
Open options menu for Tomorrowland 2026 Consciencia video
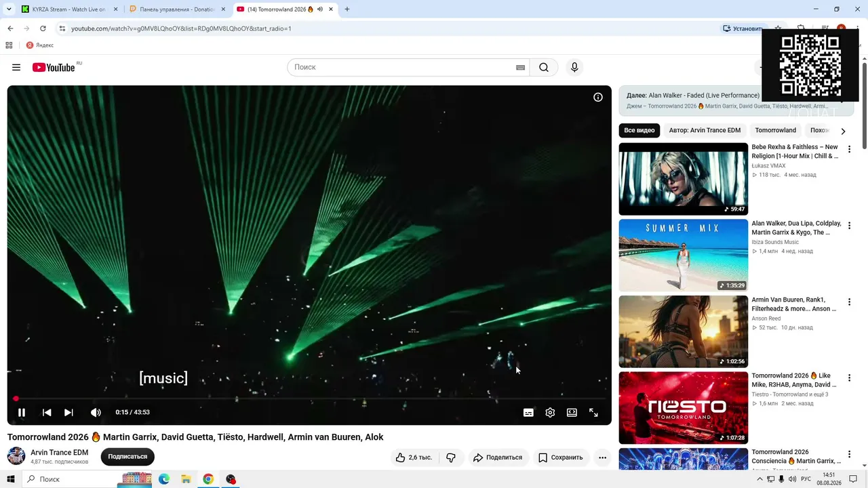point(849,454)
